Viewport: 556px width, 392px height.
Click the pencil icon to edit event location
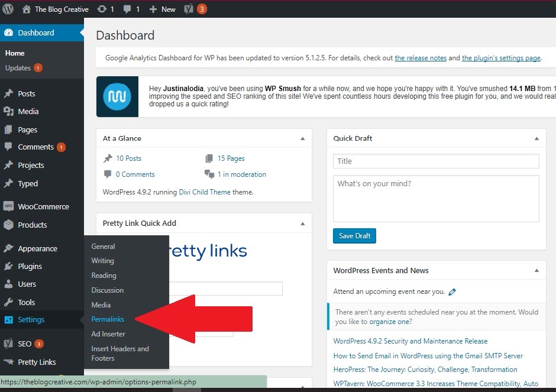pyautogui.click(x=452, y=291)
